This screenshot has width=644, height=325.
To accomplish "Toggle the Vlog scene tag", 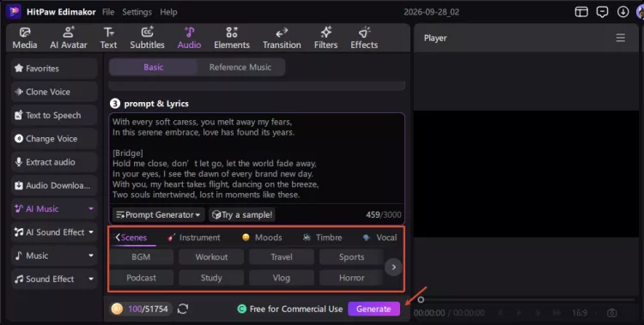I will click(282, 278).
